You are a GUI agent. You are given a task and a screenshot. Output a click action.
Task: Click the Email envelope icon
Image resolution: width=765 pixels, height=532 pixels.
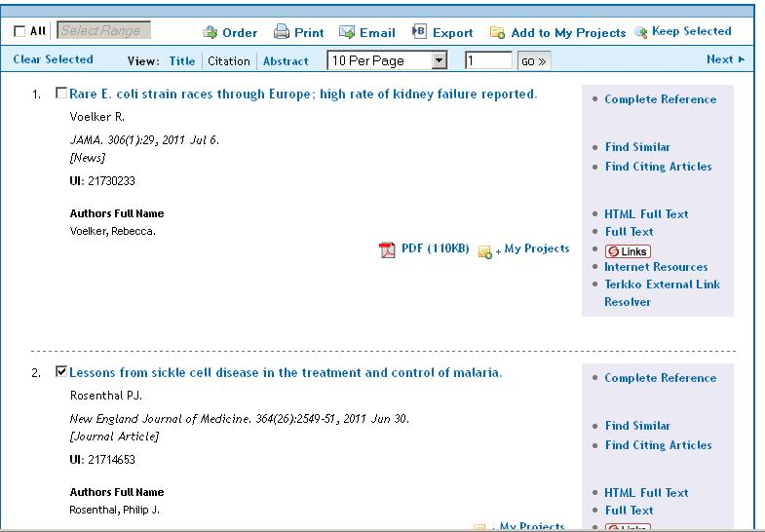(346, 32)
